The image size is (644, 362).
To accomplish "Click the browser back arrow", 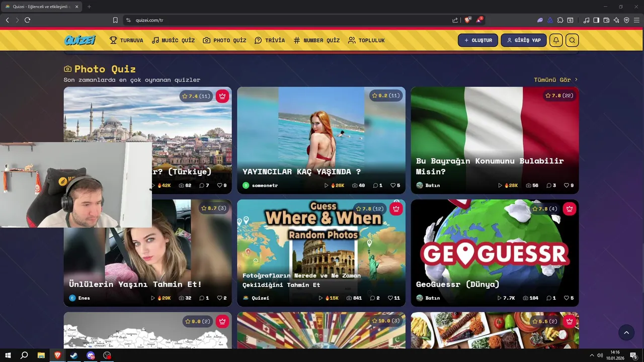I will [7, 20].
